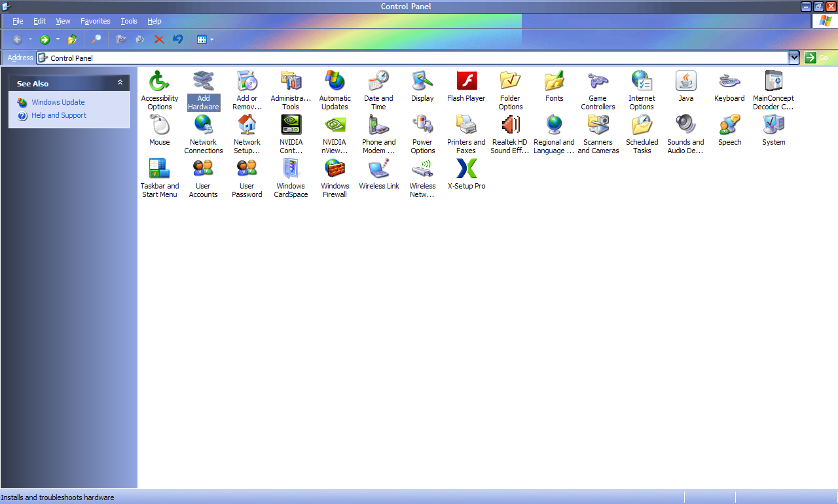The width and height of the screenshot is (838, 504).
Task: Open Keyboard settings
Action: click(729, 86)
